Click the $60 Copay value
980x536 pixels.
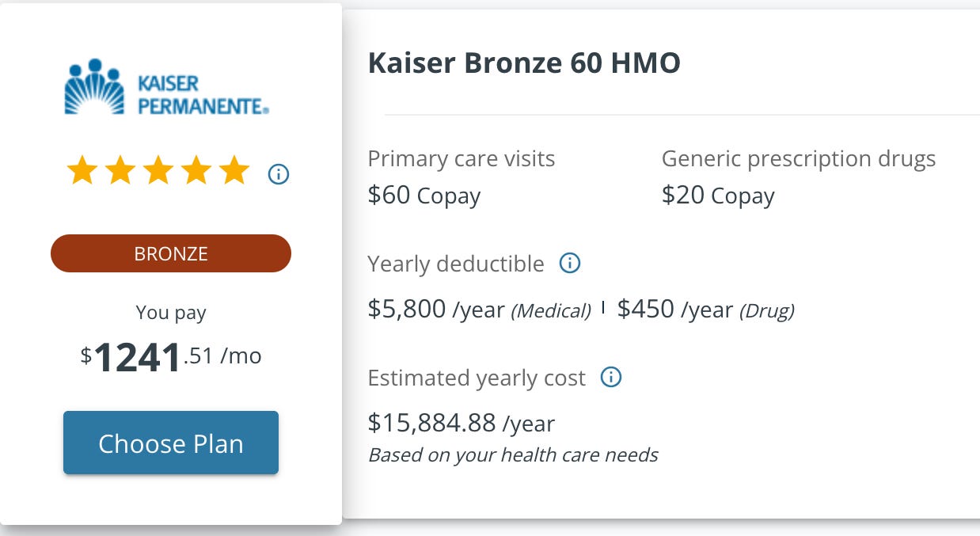424,196
